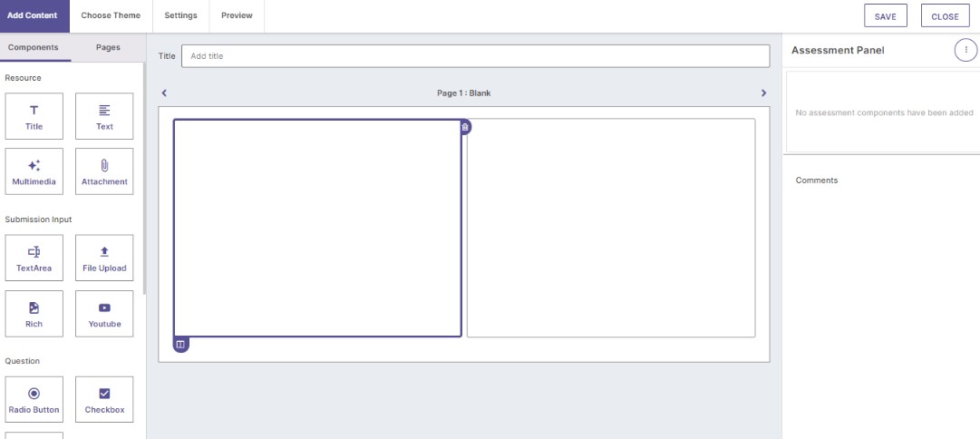Go to the next page arrow
The height and width of the screenshot is (439, 980).
[x=763, y=93]
